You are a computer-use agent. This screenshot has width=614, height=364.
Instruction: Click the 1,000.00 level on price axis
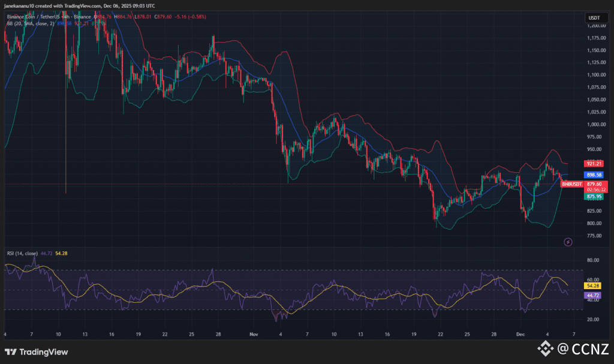point(592,125)
